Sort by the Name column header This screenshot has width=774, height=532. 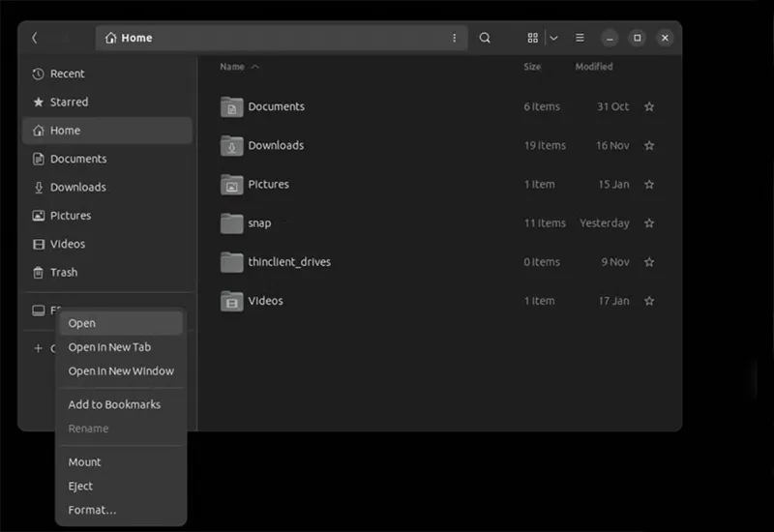[x=232, y=67]
